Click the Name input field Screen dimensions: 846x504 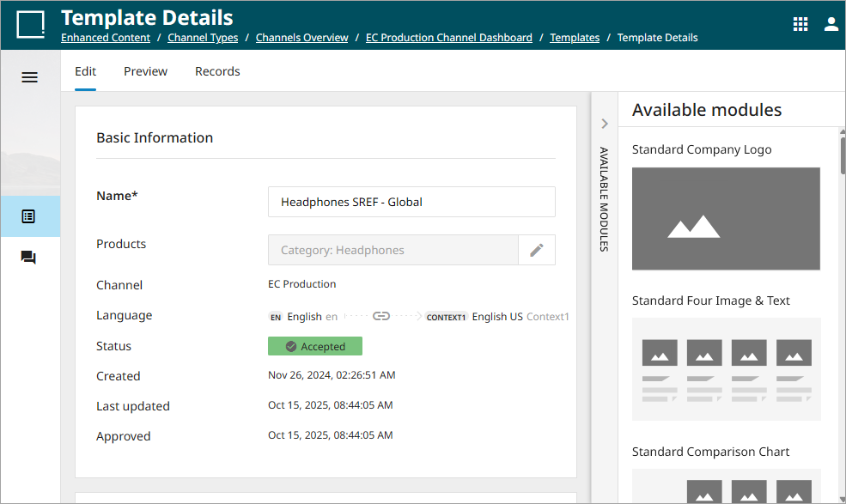point(411,202)
